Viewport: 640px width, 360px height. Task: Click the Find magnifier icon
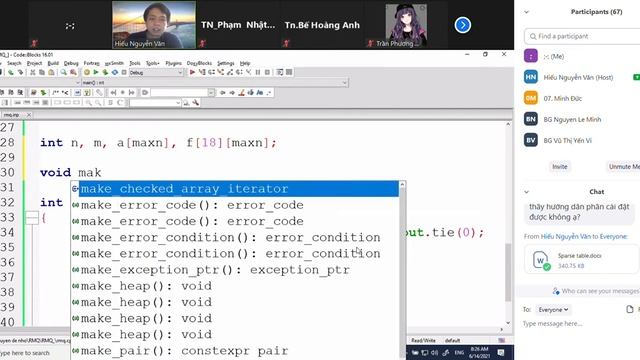click(x=64, y=72)
